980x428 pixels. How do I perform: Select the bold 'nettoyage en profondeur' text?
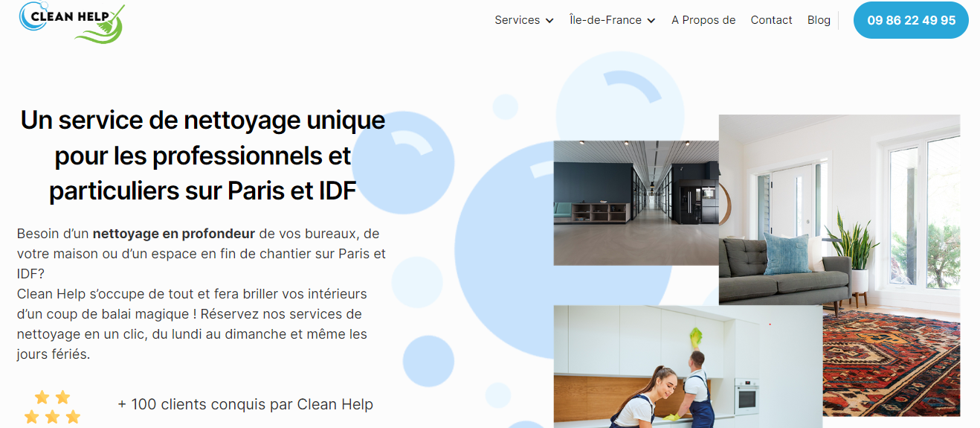174,234
